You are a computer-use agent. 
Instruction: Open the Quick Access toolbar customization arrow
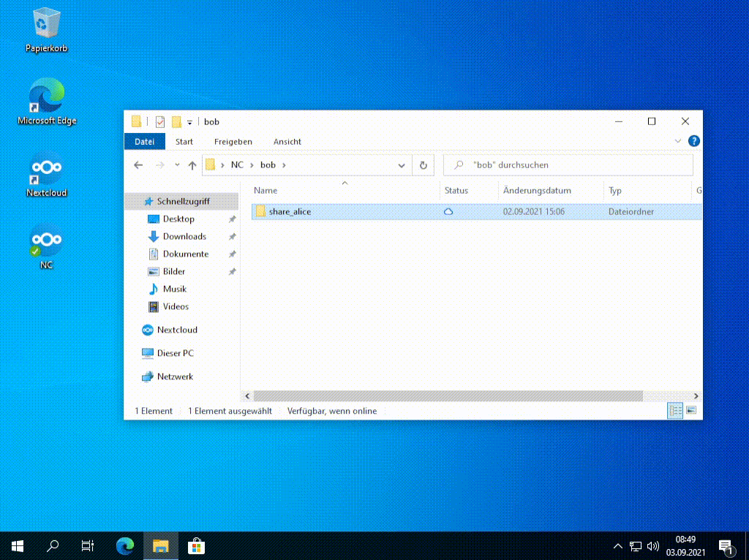(x=189, y=121)
